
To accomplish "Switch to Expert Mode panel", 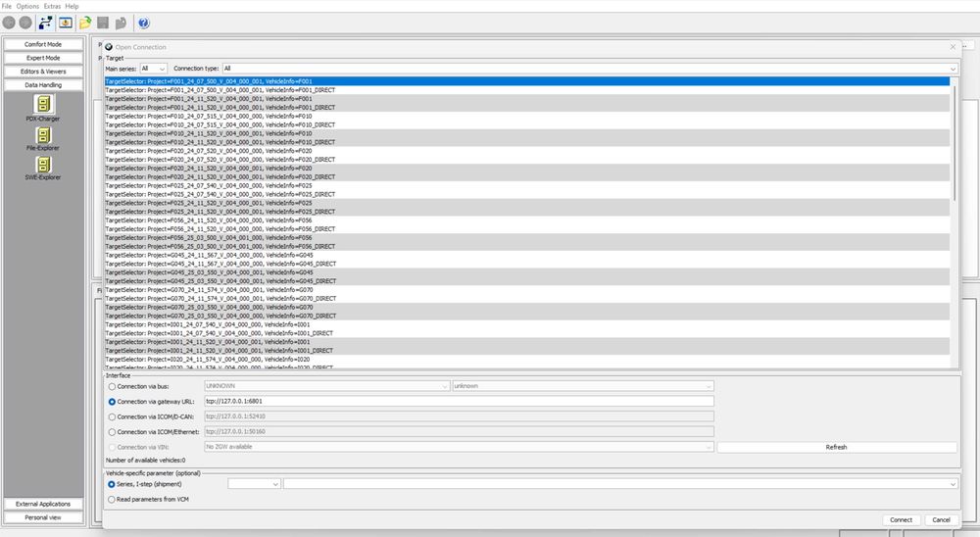I will [43, 58].
